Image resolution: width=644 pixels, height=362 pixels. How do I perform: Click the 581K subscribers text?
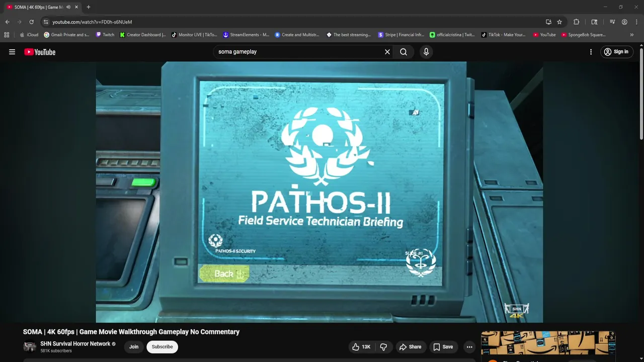click(x=56, y=351)
